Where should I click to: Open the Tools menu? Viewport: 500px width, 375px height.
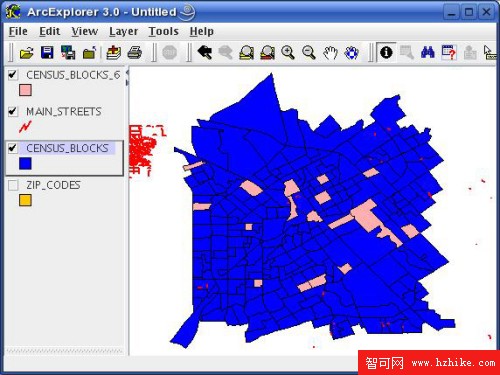(163, 31)
